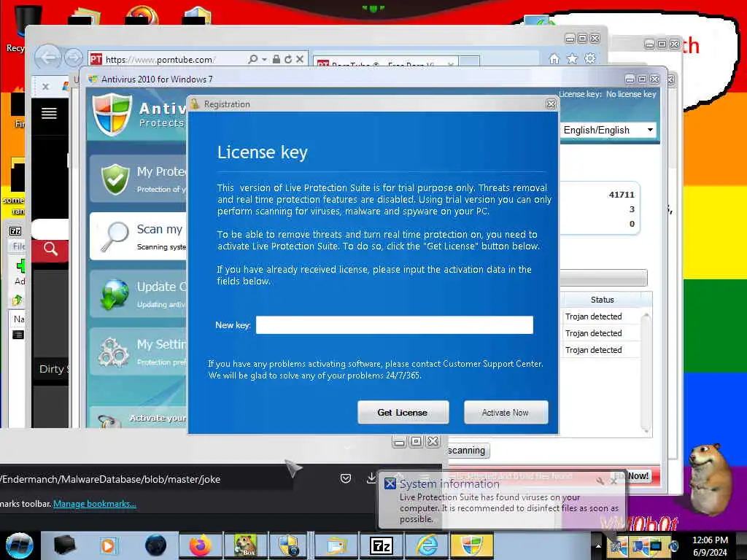Click the Status column header
Screen dimensions: 747x560
[x=602, y=300]
